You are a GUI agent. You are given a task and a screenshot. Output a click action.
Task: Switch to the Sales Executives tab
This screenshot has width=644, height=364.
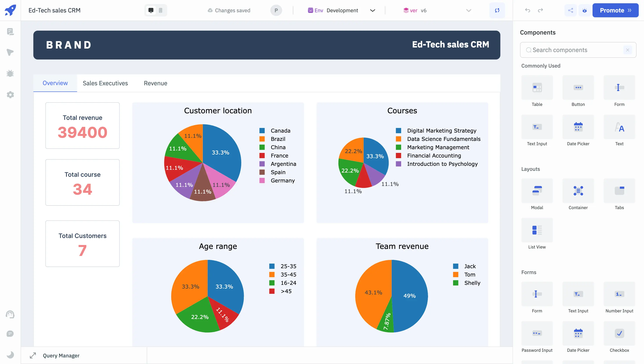coord(105,83)
